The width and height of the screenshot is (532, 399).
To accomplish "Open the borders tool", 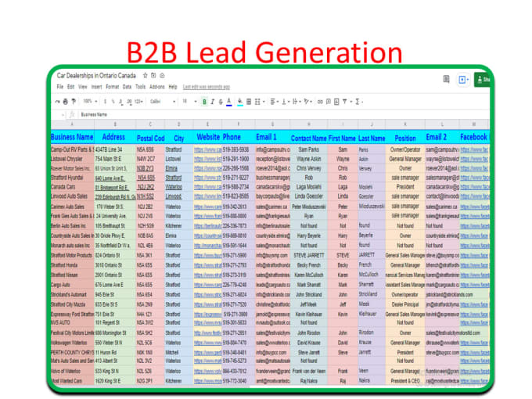I will tap(249, 102).
